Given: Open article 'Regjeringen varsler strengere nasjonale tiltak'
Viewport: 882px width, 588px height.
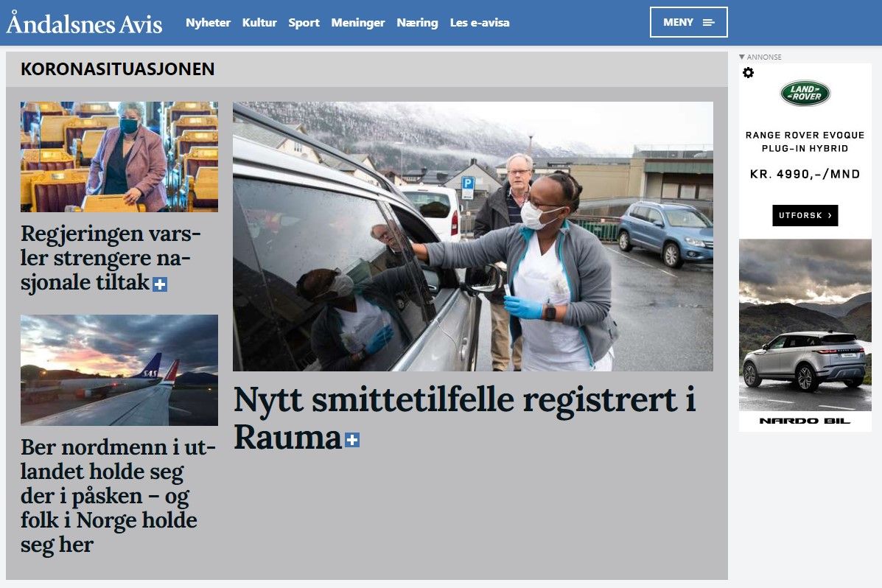Looking at the screenshot, I should tap(111, 258).
